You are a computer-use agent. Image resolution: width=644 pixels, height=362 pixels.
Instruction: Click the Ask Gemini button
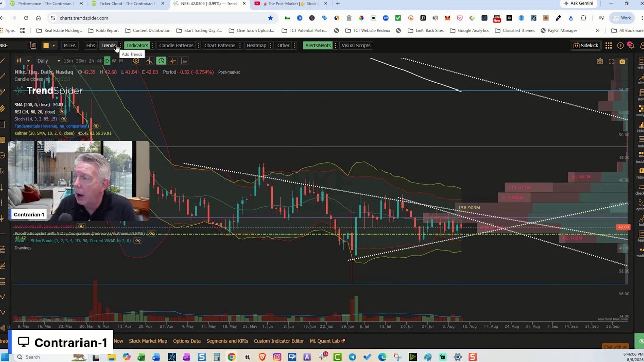click(x=578, y=3)
